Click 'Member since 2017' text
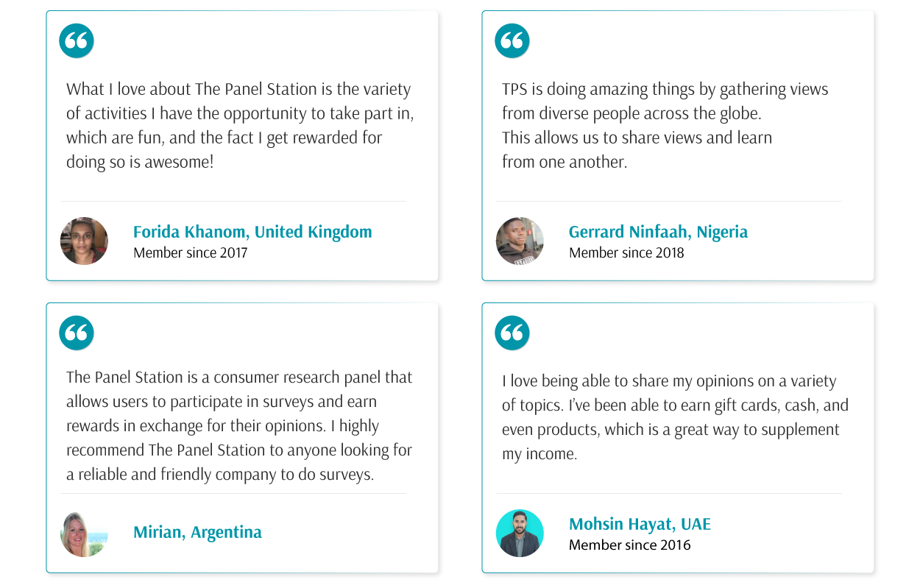 tap(190, 253)
